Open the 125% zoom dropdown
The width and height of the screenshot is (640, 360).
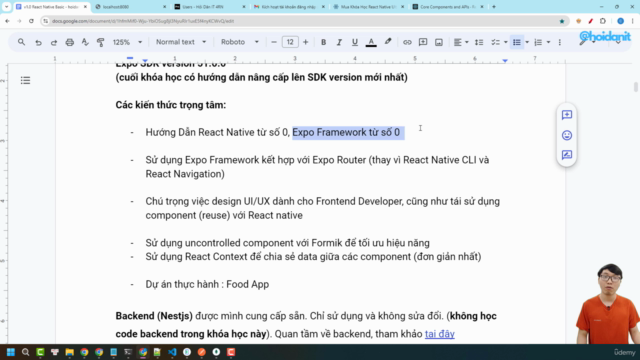pyautogui.click(x=127, y=42)
